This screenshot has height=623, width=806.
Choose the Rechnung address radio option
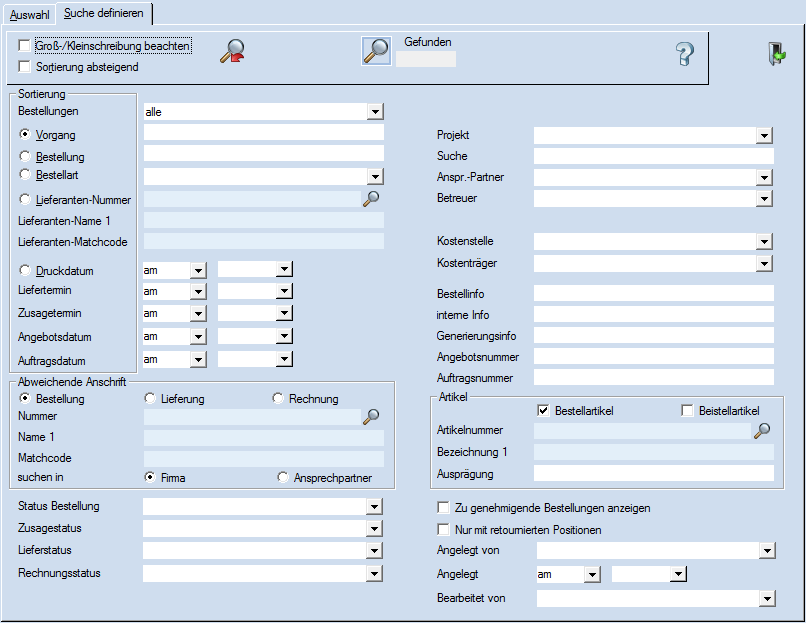point(278,399)
